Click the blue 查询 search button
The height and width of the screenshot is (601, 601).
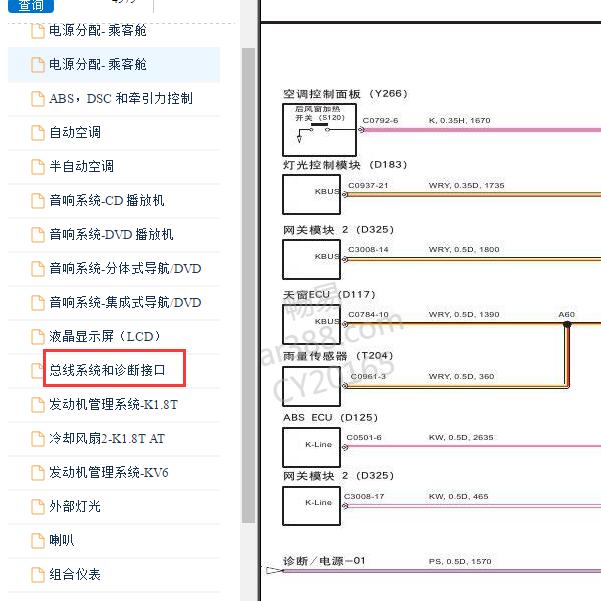(x=31, y=5)
